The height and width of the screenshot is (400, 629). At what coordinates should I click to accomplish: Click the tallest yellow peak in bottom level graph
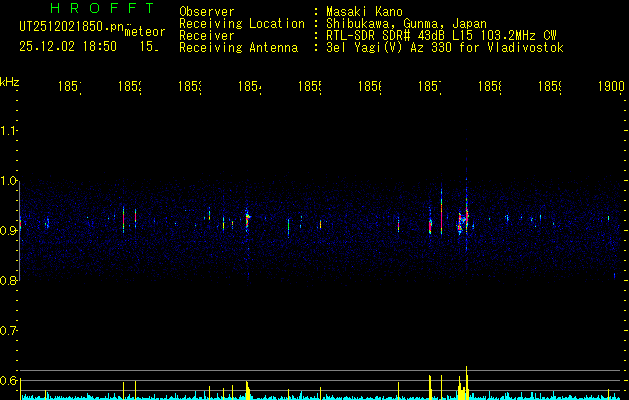click(x=467, y=383)
